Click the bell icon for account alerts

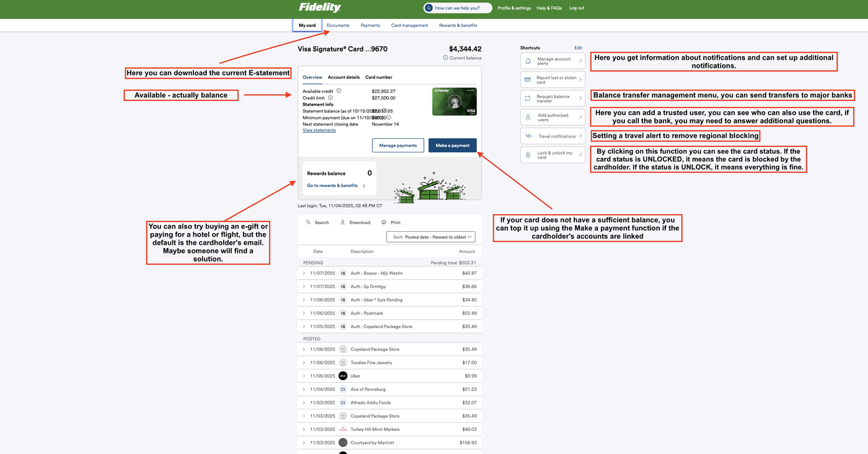528,61
